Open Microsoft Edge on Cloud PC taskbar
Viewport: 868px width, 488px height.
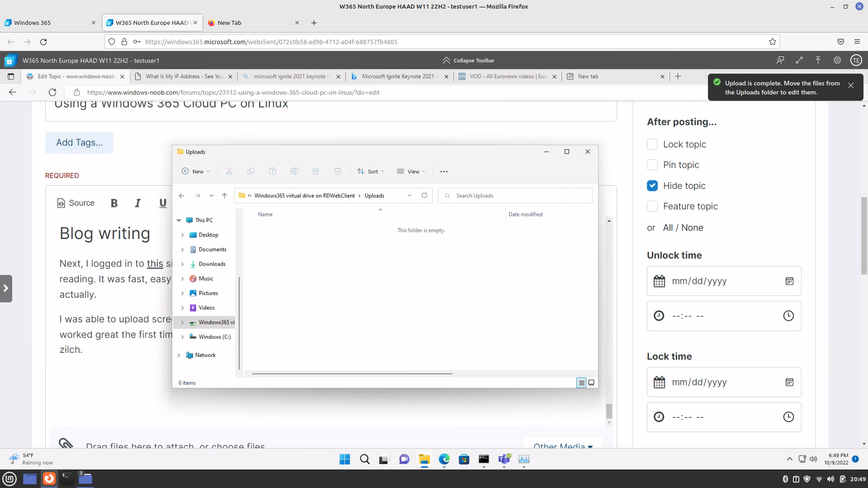tap(444, 459)
